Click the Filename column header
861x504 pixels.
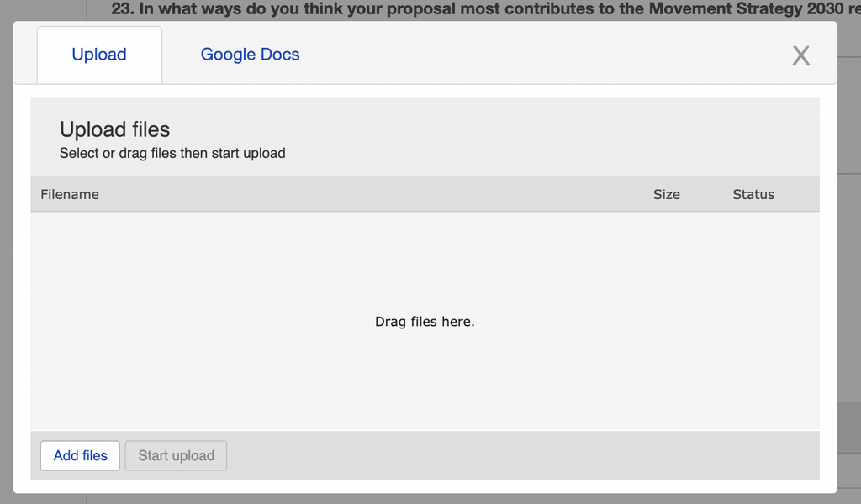pyautogui.click(x=70, y=194)
